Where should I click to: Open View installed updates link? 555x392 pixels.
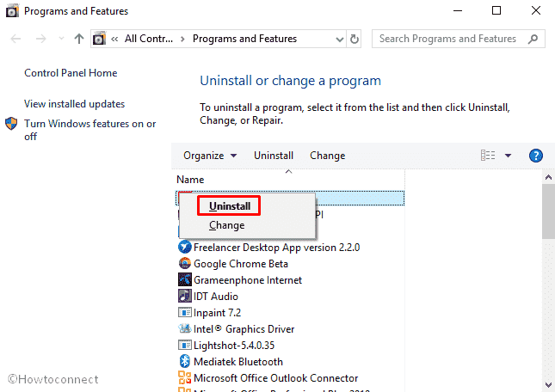pos(74,104)
